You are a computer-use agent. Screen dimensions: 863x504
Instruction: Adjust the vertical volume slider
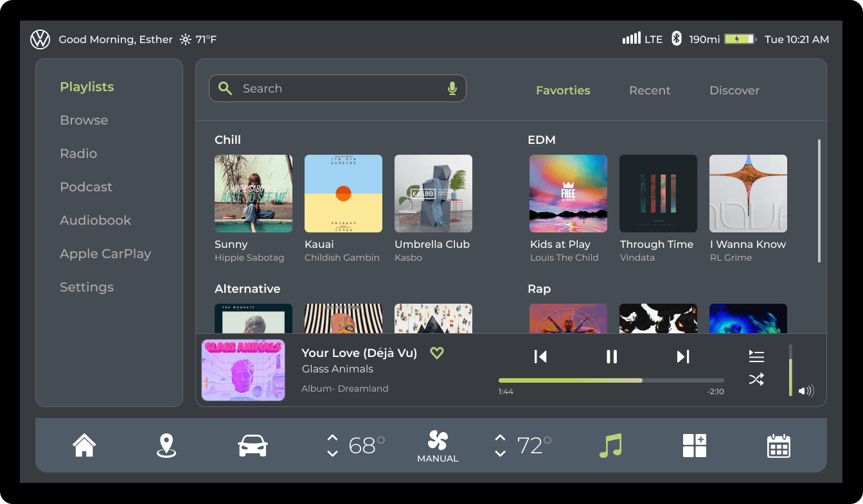[x=790, y=370]
